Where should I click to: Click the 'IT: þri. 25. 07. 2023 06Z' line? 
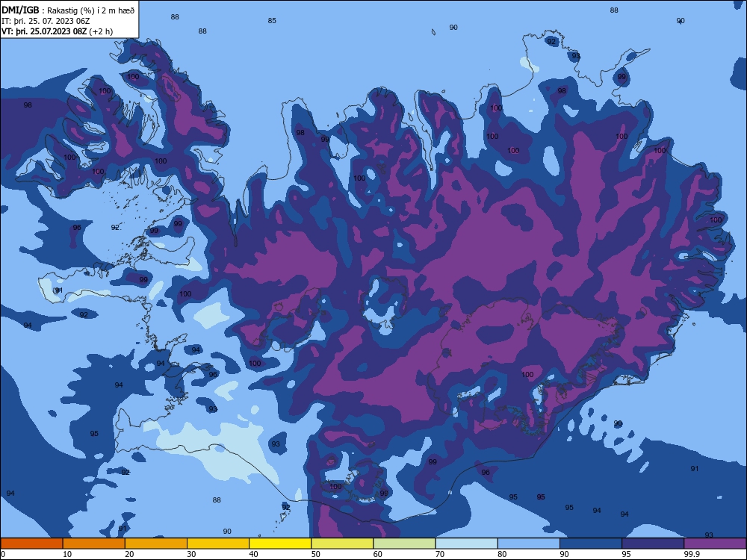coord(46,21)
